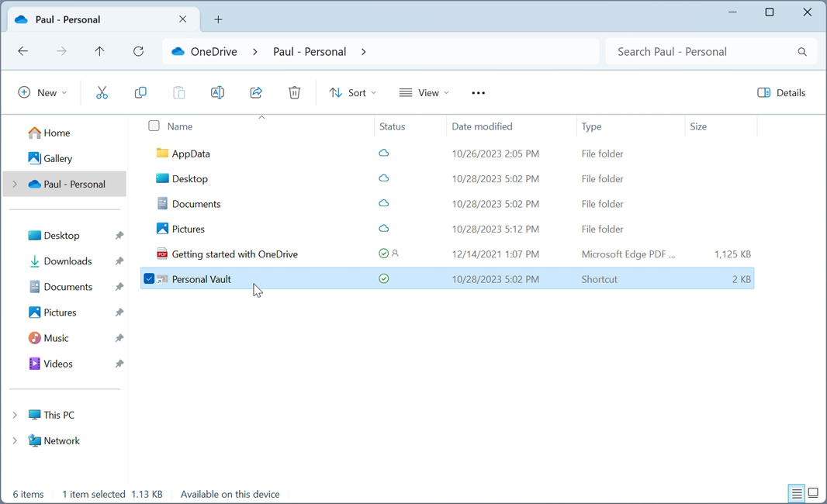This screenshot has width=827, height=504.
Task: Open the Sort dropdown menu
Action: 353,93
